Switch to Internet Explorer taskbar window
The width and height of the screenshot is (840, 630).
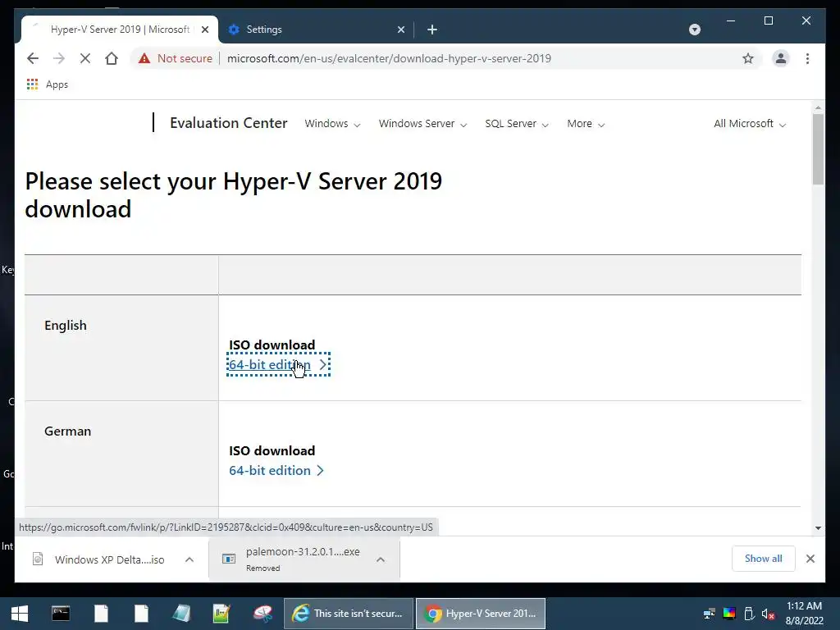(x=348, y=614)
